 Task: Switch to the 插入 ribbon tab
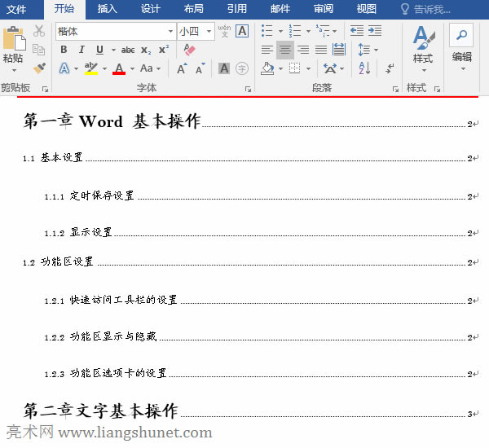[107, 9]
